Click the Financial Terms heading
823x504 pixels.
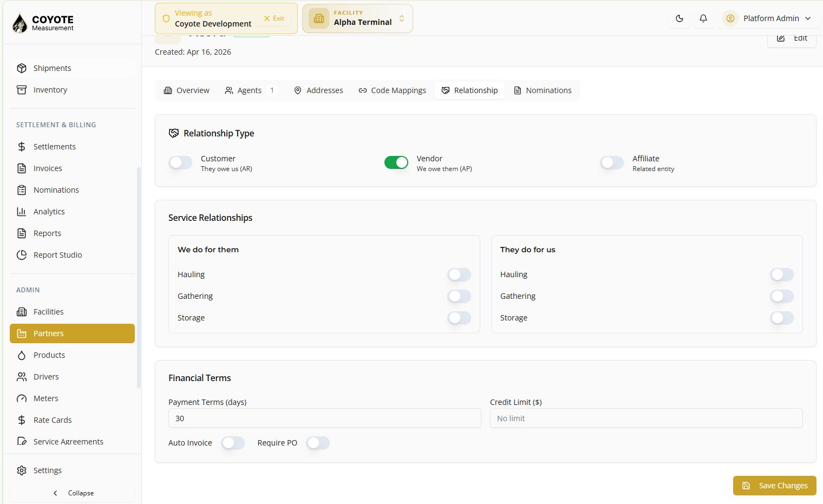click(x=200, y=378)
